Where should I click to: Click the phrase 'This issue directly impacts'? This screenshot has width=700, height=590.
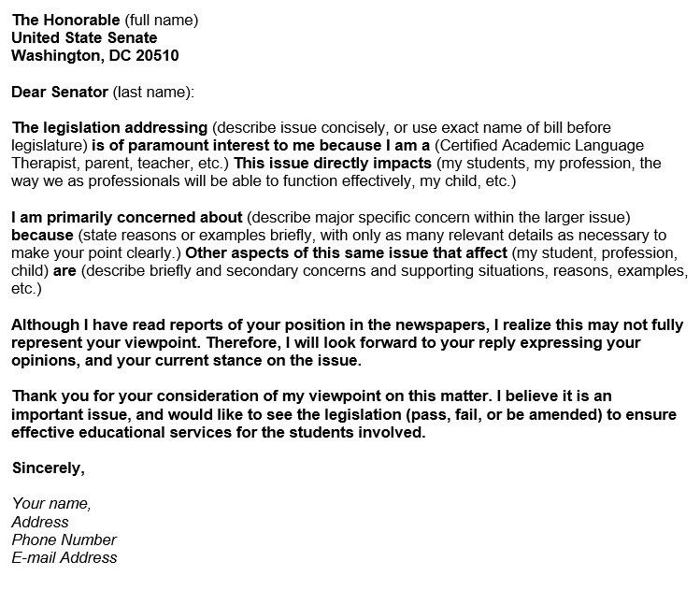coord(333,164)
